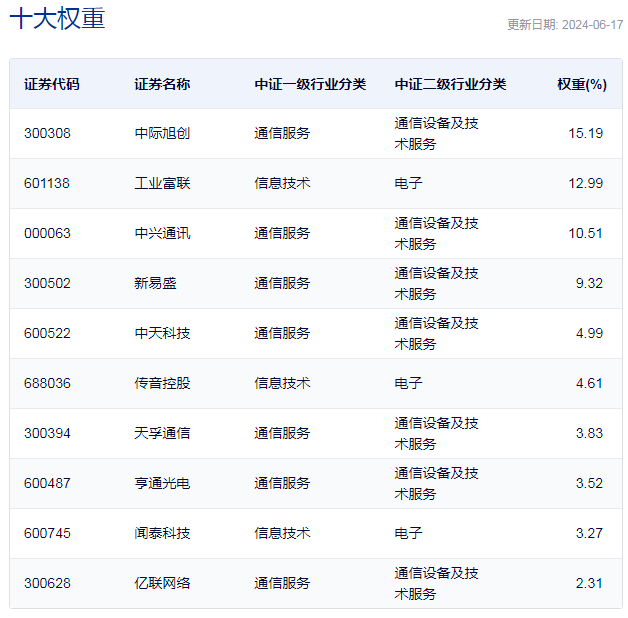
Task: Select weight value 2.31
Action: pyautogui.click(x=589, y=584)
